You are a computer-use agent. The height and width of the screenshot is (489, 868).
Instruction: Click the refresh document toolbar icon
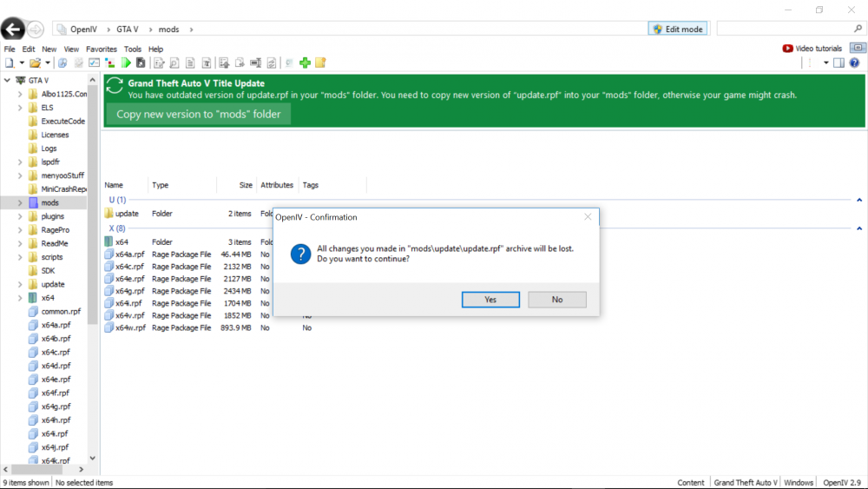pyautogui.click(x=272, y=63)
